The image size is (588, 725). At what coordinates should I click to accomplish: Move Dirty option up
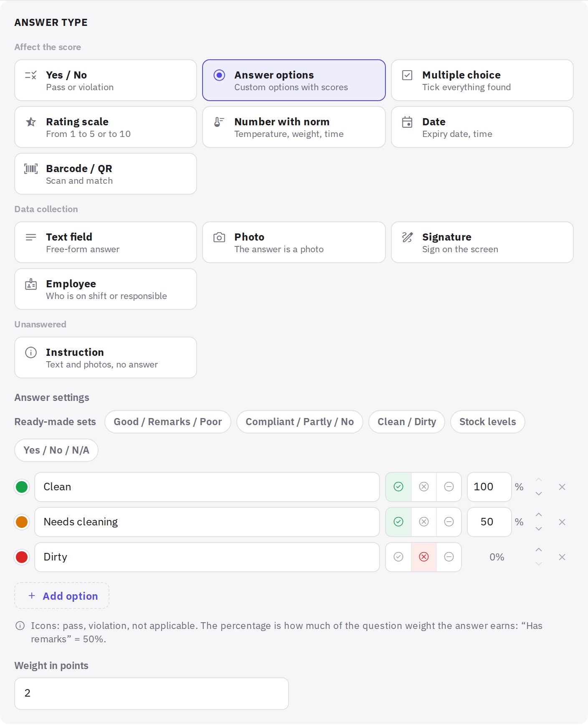click(x=539, y=550)
